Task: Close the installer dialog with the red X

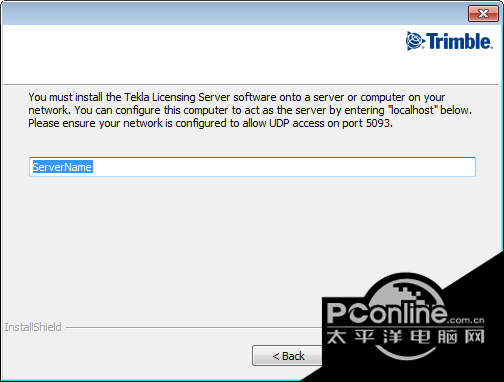Action: 483,14
